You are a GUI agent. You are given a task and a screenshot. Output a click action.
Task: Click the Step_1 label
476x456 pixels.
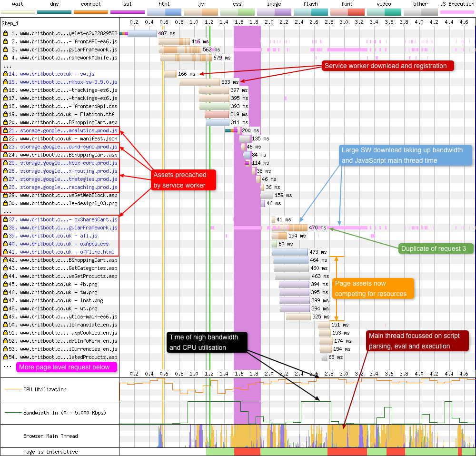(x=10, y=22)
